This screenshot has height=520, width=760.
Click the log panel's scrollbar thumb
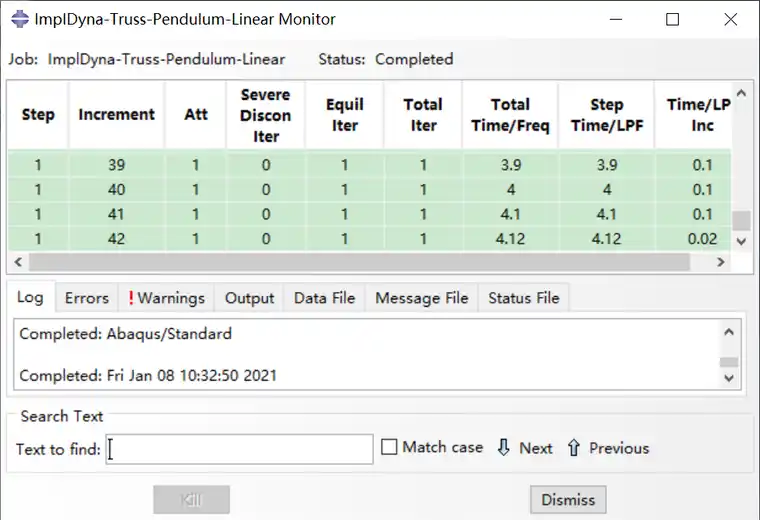728,362
